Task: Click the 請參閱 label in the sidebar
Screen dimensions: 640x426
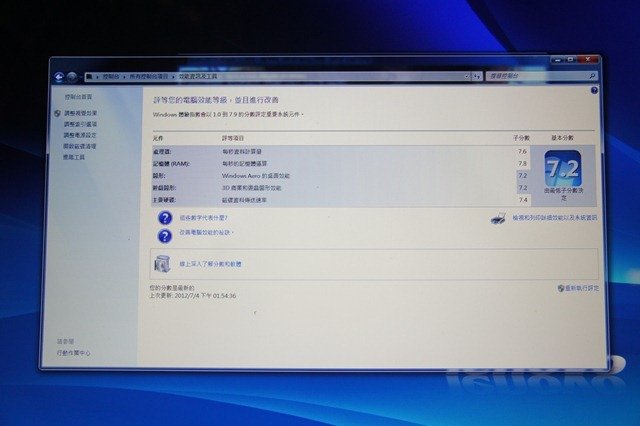Action: (x=65, y=341)
